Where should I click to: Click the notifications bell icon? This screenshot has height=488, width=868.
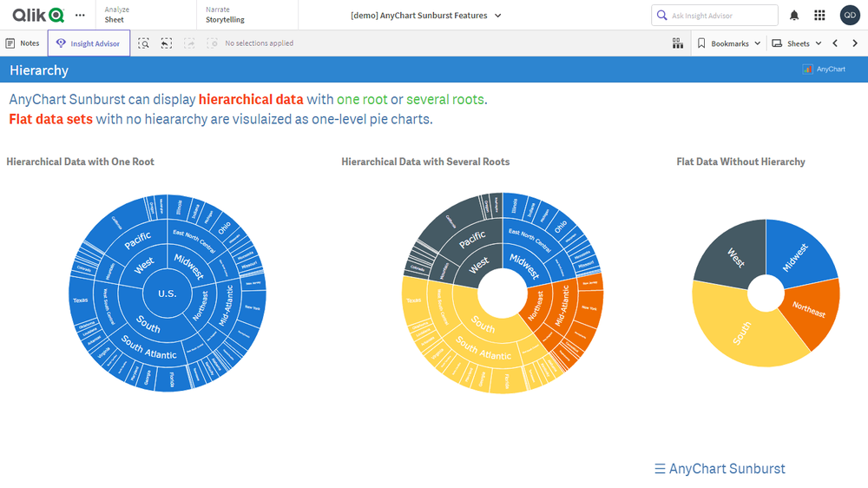(x=794, y=16)
